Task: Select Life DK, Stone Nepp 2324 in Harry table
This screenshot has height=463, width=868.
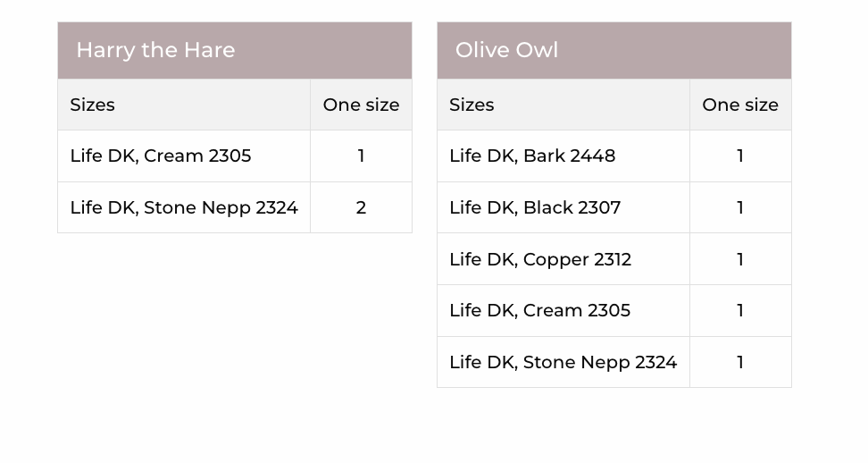Action: click(x=184, y=207)
